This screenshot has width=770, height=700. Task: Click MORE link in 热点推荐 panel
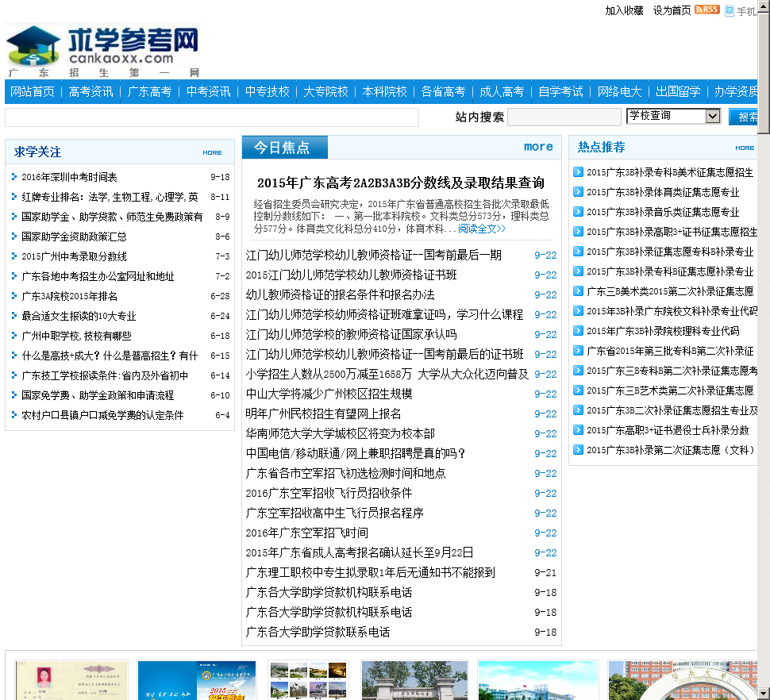pos(745,148)
